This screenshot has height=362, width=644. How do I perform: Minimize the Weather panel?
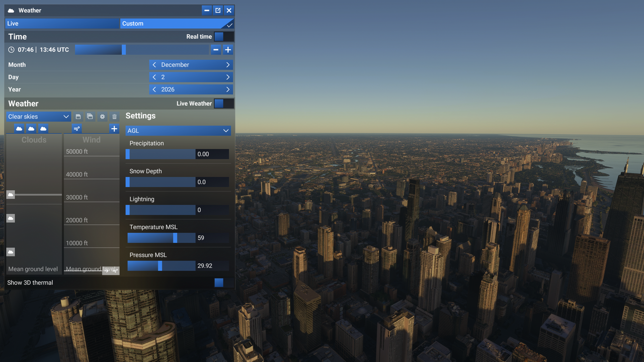tap(207, 11)
